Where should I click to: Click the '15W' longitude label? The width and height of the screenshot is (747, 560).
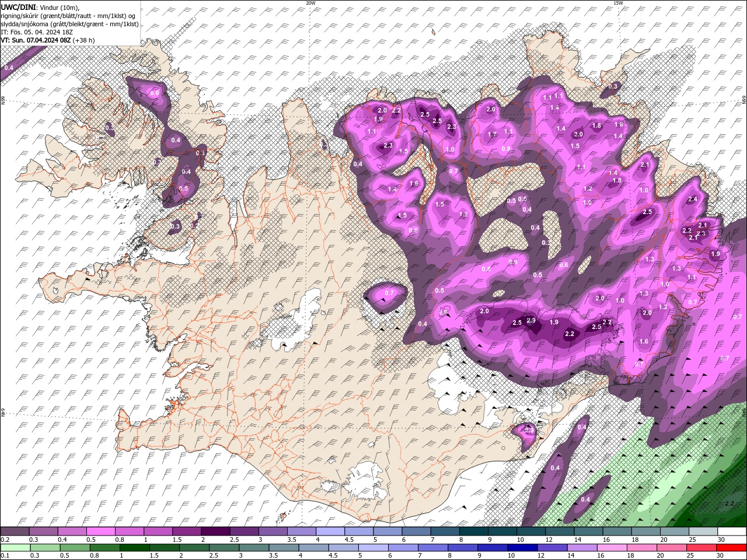617,3
